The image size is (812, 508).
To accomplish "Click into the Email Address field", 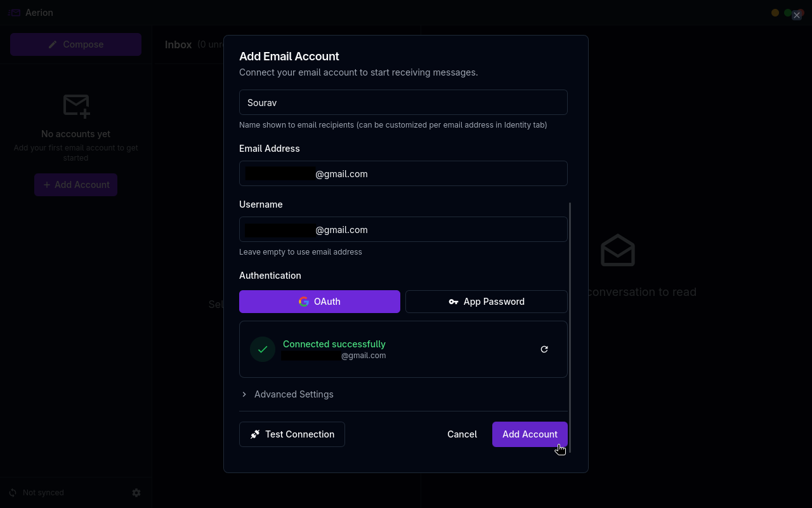I will click(403, 173).
